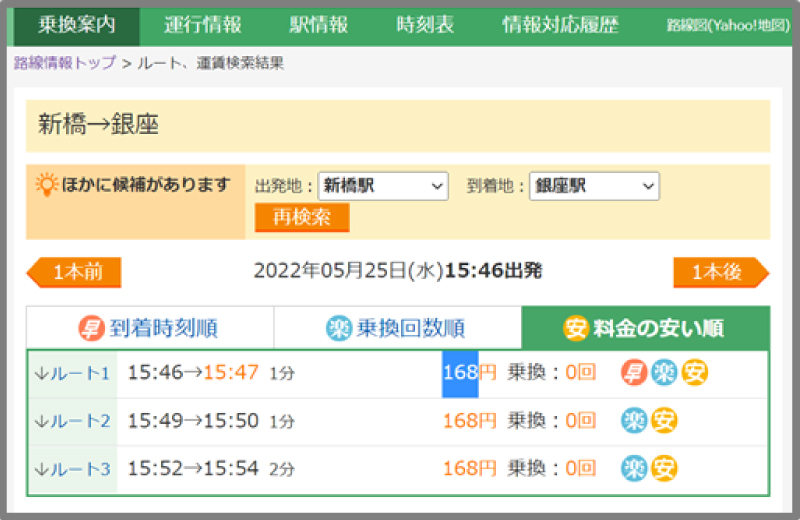Click the 早 icon in ルート1 row
Image resolution: width=800 pixels, height=520 pixels.
coord(633,373)
